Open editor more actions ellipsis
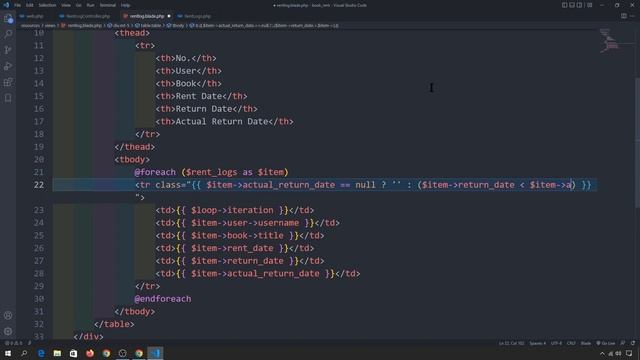This screenshot has width=640, height=360. click(632, 16)
